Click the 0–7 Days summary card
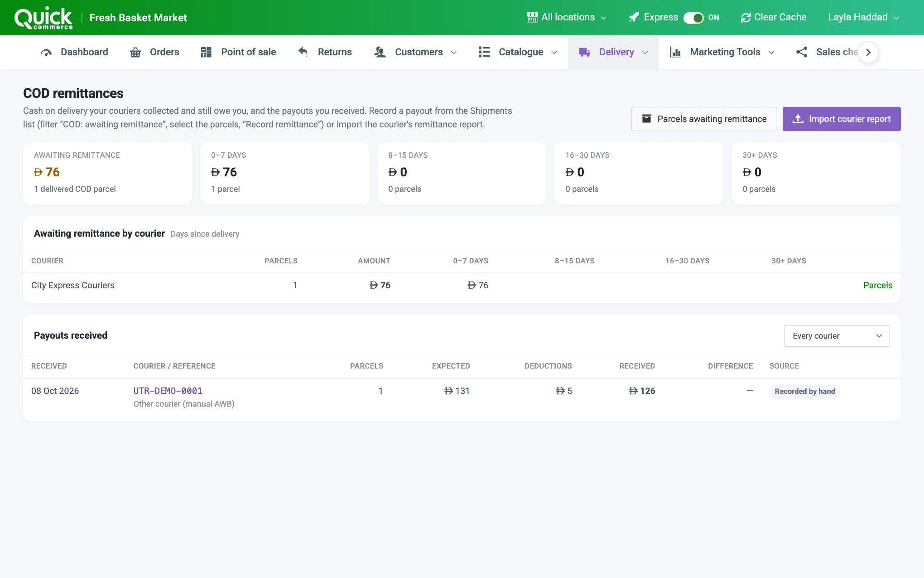924x578 pixels. click(x=285, y=173)
